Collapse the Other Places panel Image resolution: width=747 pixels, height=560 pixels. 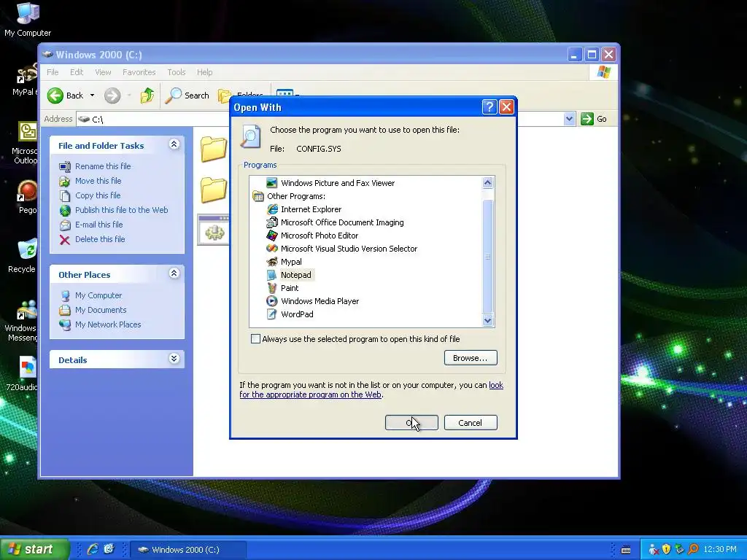(174, 273)
